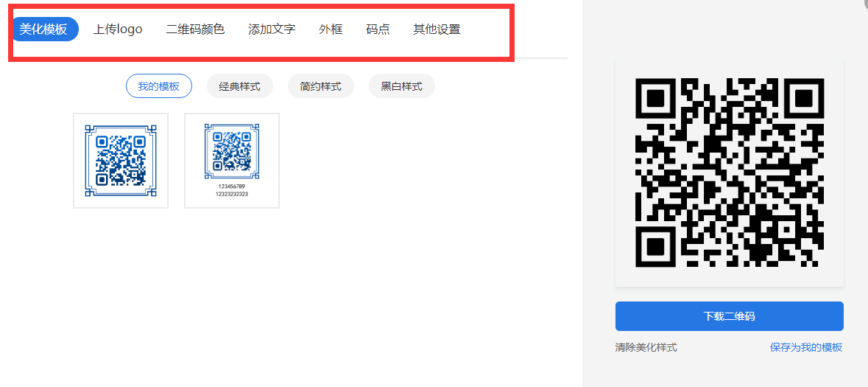This screenshot has height=387, width=868.
Task: Click the 下载二维码 button
Action: tap(730, 316)
